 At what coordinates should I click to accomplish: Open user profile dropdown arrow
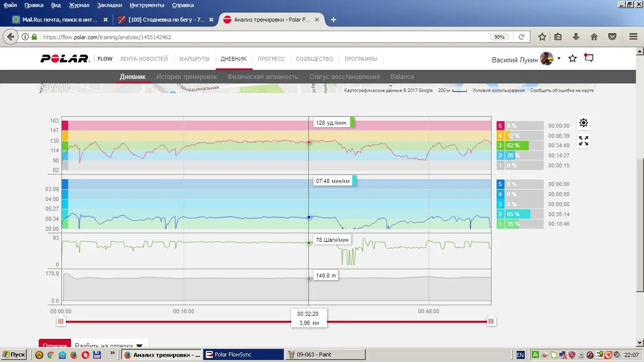click(558, 59)
